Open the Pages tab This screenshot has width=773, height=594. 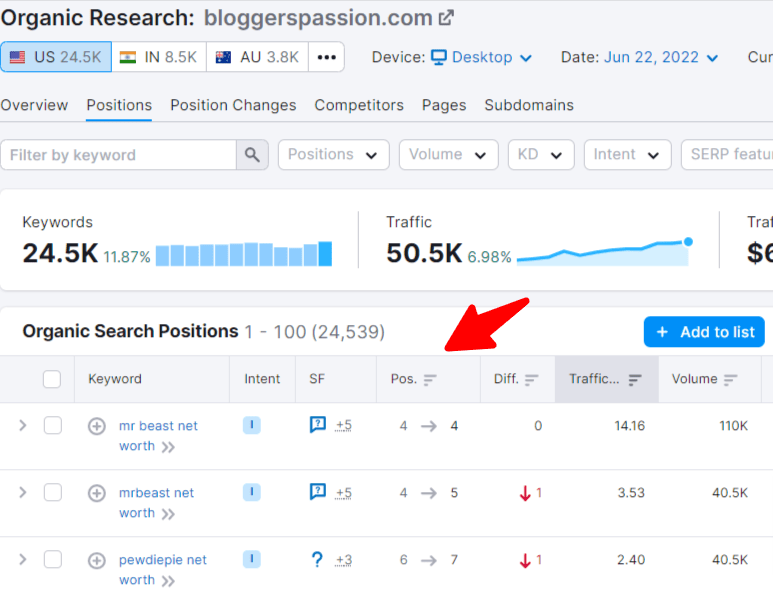click(x=444, y=105)
